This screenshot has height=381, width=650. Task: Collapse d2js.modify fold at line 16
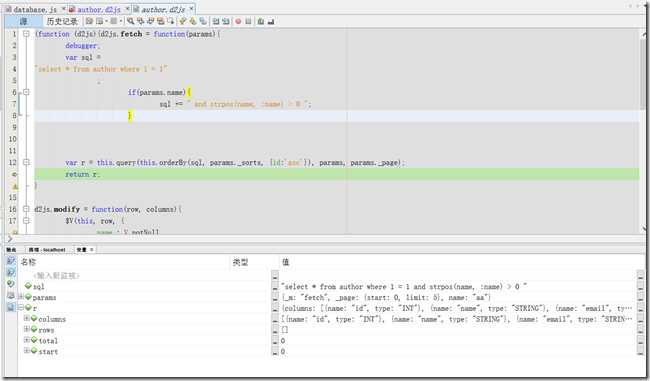(26, 209)
